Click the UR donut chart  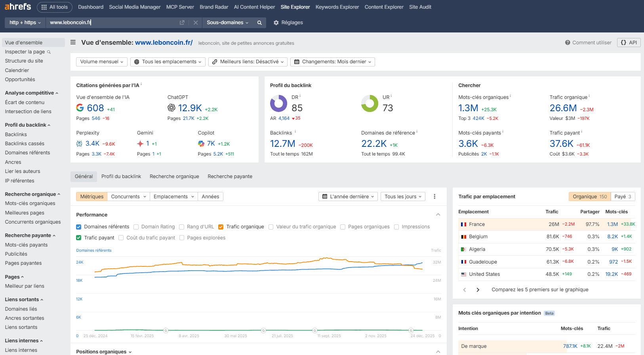370,104
